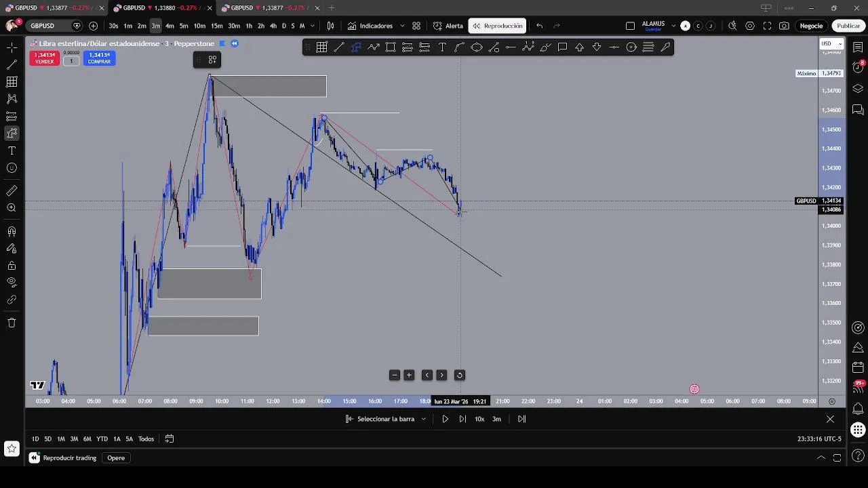Screen dimensions: 868x488
Task: Activate the zoom-in magnifier tool
Action: (12, 208)
